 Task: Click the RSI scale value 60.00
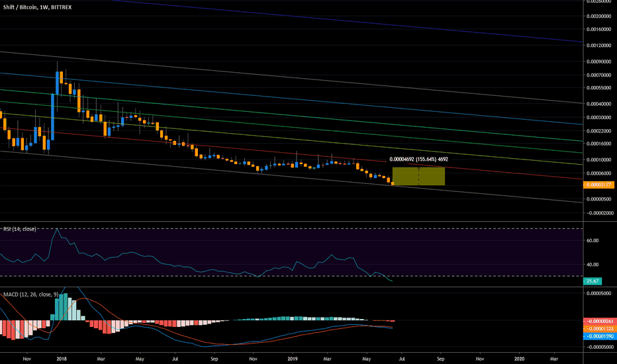593,240
